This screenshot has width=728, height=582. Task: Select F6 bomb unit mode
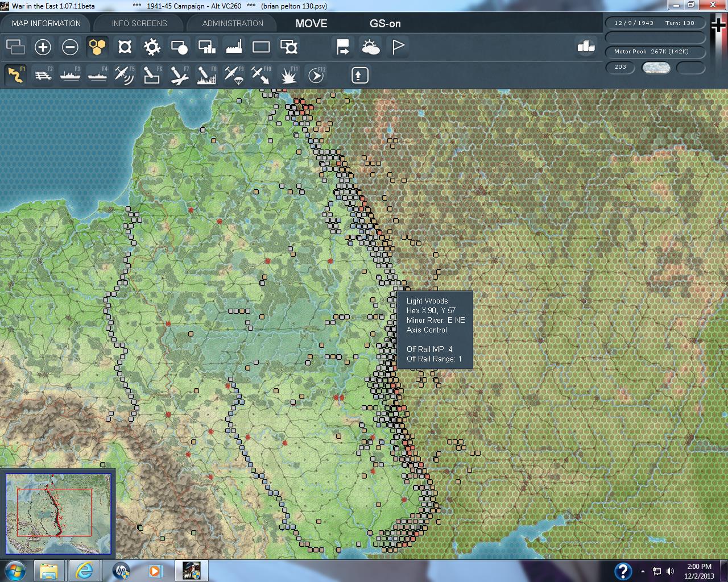[152, 75]
